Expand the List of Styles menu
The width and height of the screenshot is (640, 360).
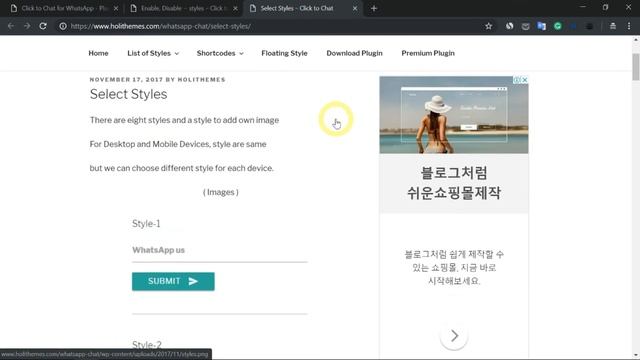click(x=153, y=53)
